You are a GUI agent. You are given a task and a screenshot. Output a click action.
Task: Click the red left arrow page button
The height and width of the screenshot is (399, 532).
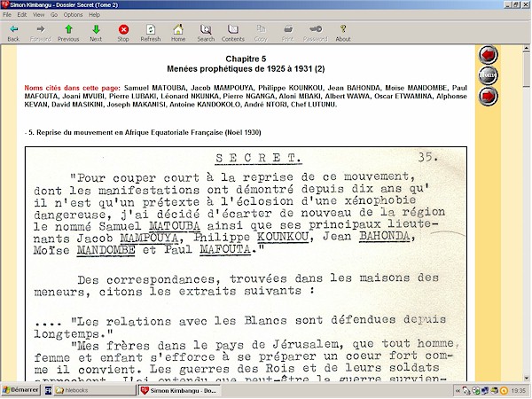click(x=488, y=55)
